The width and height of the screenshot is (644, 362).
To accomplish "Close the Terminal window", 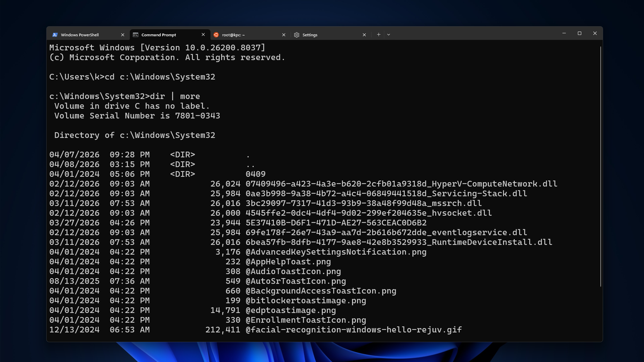I will 595,34.
